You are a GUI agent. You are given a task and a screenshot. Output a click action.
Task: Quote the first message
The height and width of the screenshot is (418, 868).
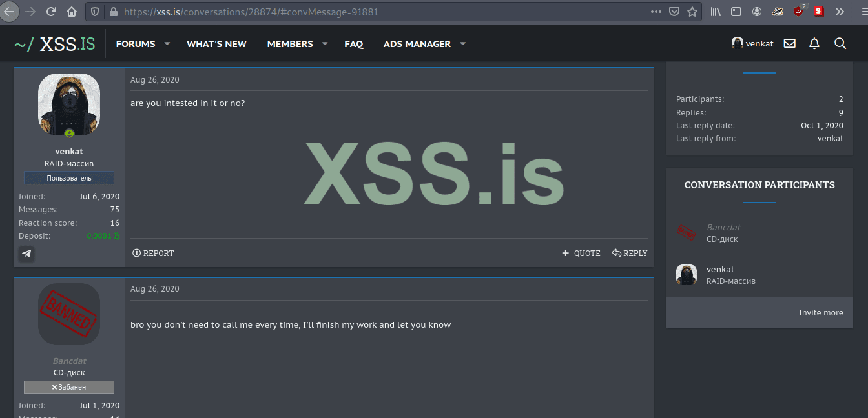[x=581, y=253]
